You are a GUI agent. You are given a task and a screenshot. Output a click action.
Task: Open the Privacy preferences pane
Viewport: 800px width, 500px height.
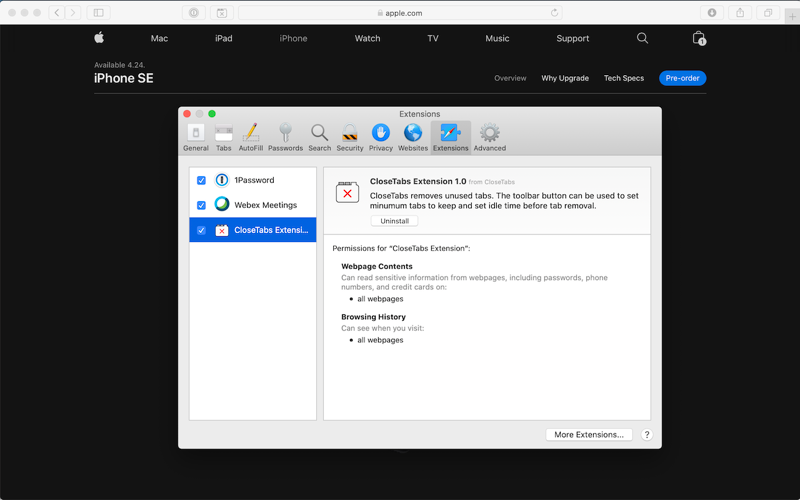point(381,138)
